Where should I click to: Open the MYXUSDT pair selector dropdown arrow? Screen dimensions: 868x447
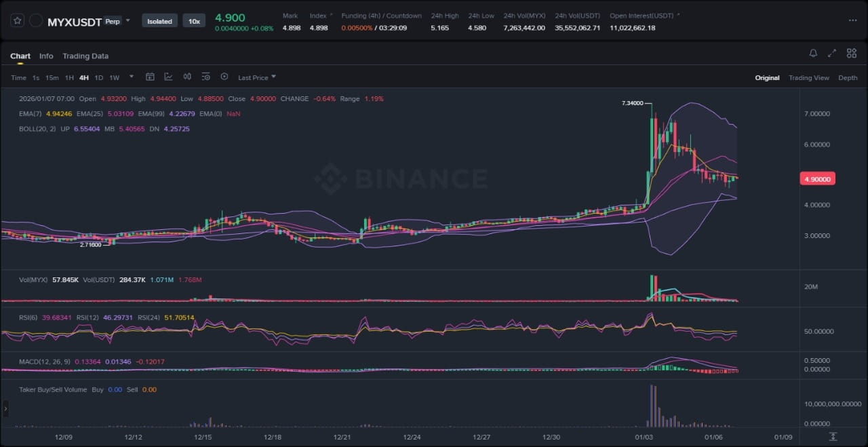[127, 21]
